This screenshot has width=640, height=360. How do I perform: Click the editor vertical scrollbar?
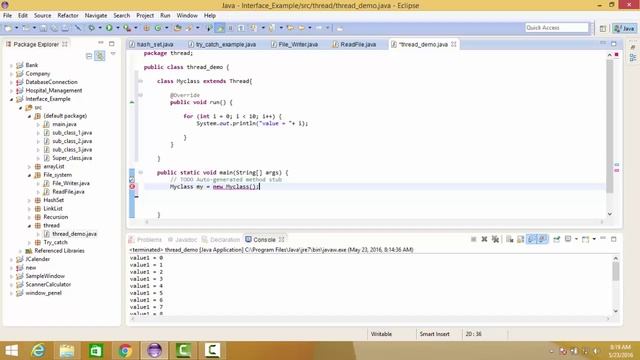coord(609,127)
